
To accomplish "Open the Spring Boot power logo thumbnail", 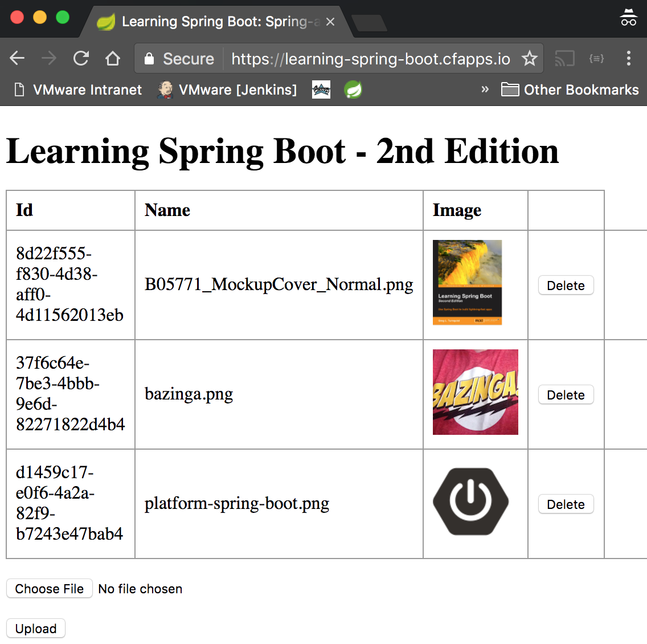I will pyautogui.click(x=471, y=502).
